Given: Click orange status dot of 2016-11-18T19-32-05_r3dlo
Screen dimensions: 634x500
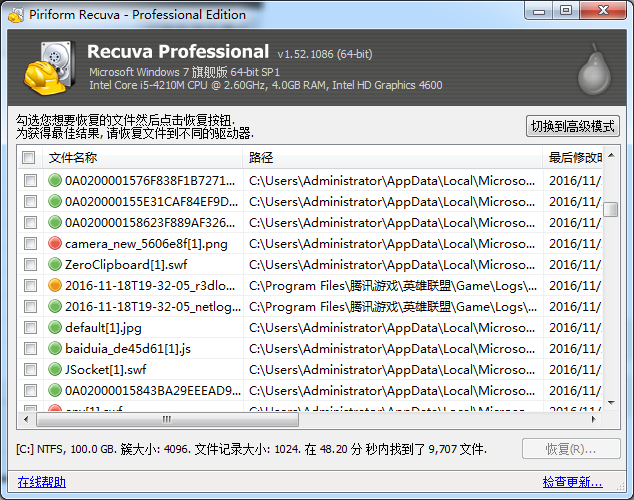Looking at the screenshot, I should (55, 285).
